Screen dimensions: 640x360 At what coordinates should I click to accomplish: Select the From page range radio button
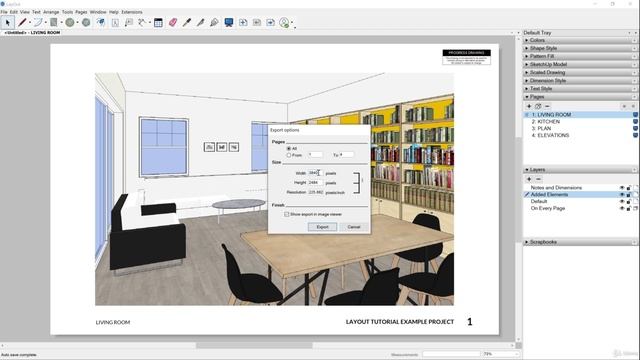coord(289,155)
